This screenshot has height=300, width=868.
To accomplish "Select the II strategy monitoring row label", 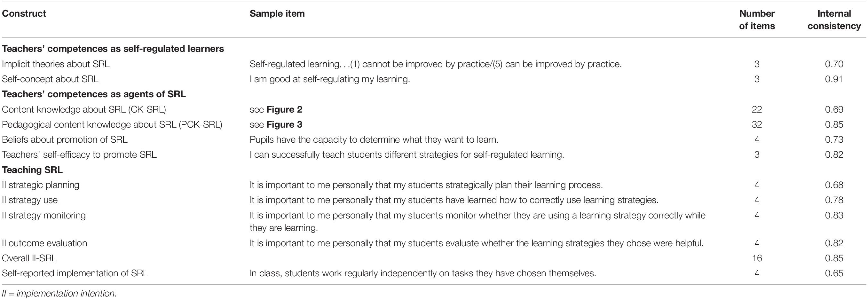I will [44, 215].
